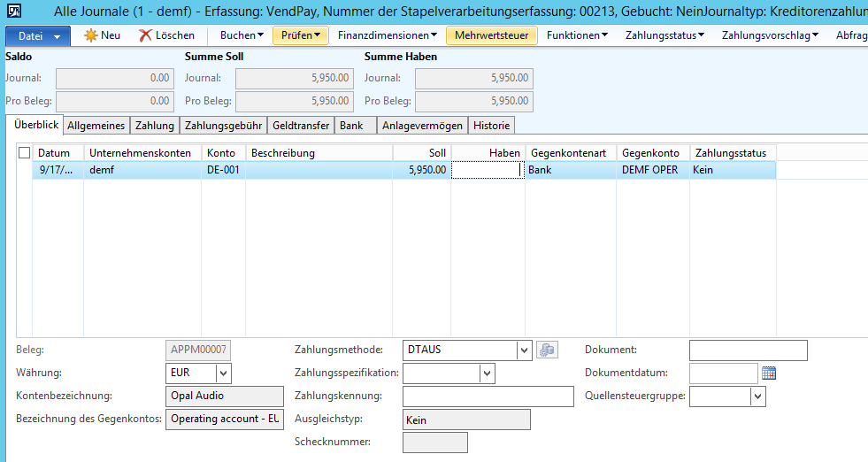Switch to the Zahlungsgebühr tab
Image resolution: width=868 pixels, height=462 pixels.
(x=223, y=126)
